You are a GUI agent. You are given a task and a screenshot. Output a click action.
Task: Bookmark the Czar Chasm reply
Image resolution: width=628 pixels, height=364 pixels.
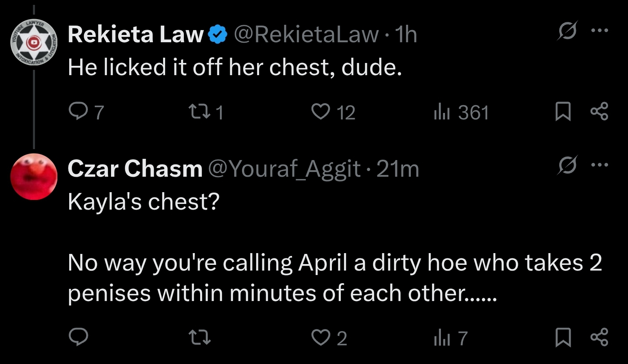point(563,337)
